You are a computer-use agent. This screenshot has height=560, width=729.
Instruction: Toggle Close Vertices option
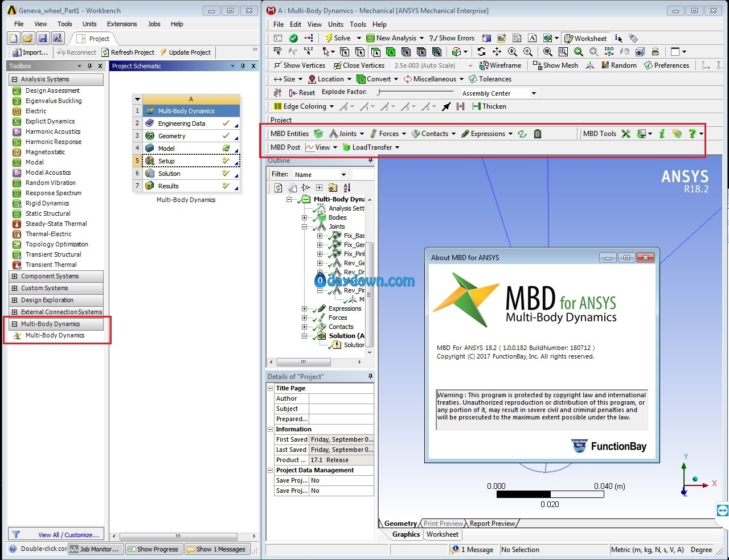click(359, 65)
